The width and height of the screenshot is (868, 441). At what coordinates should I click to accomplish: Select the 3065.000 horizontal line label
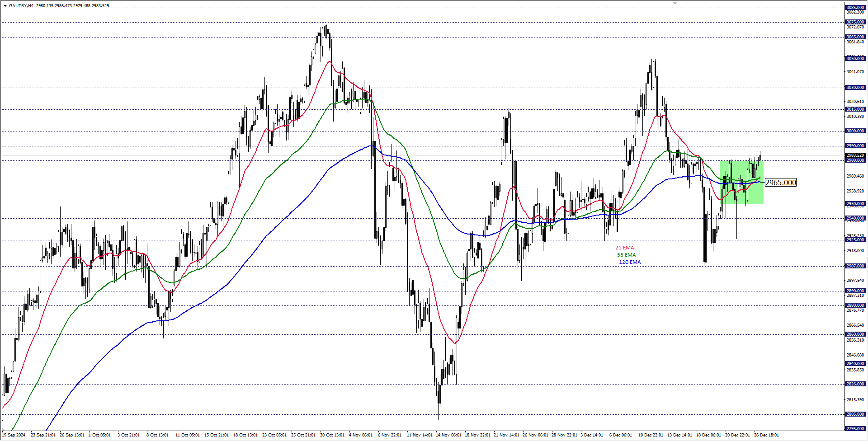point(855,37)
